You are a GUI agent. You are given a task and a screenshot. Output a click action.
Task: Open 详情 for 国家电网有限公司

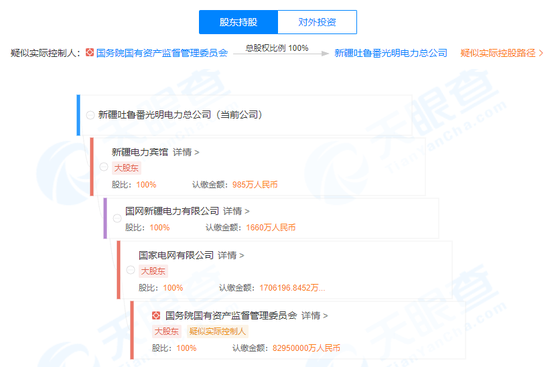[231, 255]
